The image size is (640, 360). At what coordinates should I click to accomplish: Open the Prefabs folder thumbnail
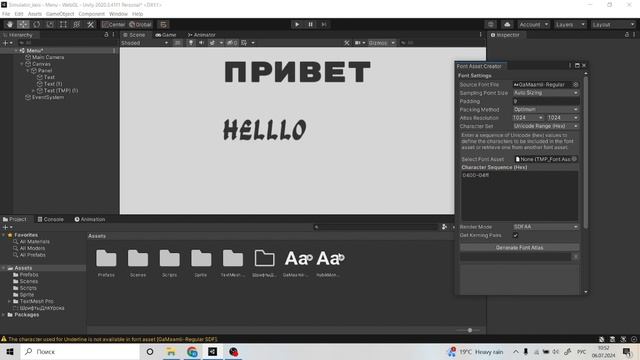pyautogui.click(x=106, y=258)
